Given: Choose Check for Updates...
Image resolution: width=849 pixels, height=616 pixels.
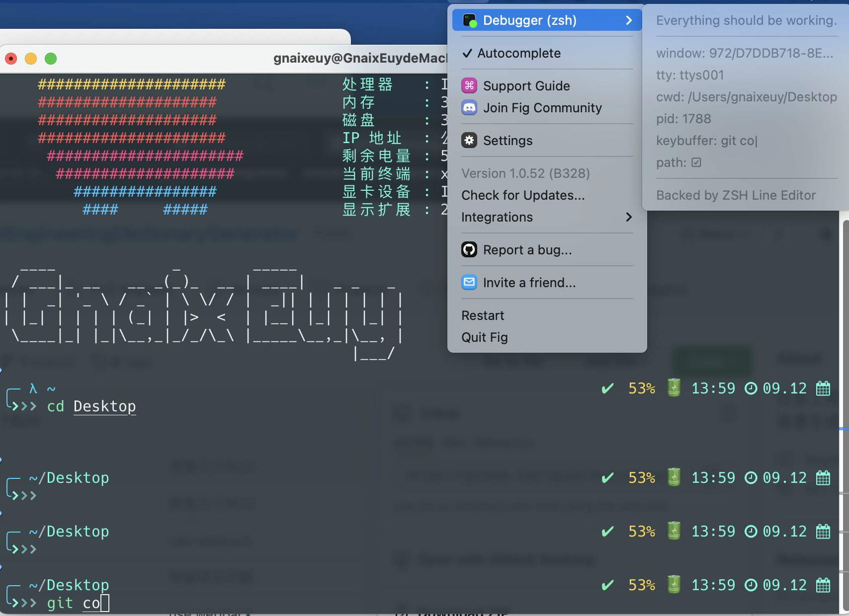Looking at the screenshot, I should coord(523,195).
